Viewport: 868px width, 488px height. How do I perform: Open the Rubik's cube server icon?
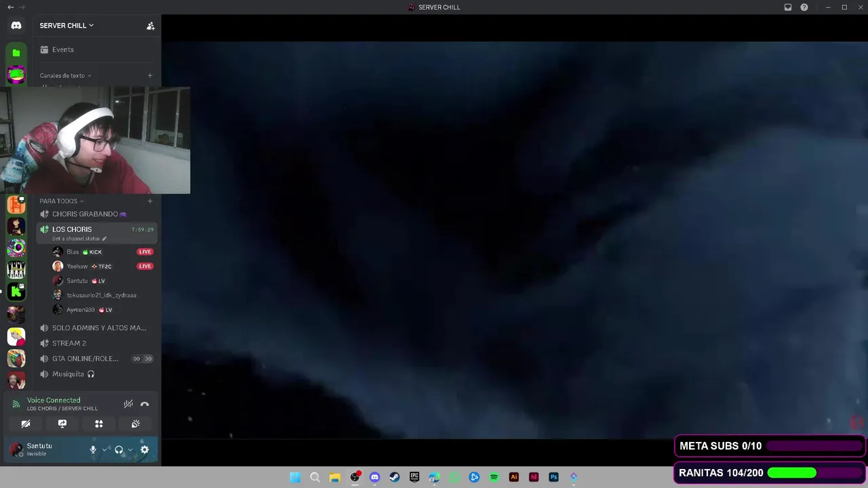[16, 358]
